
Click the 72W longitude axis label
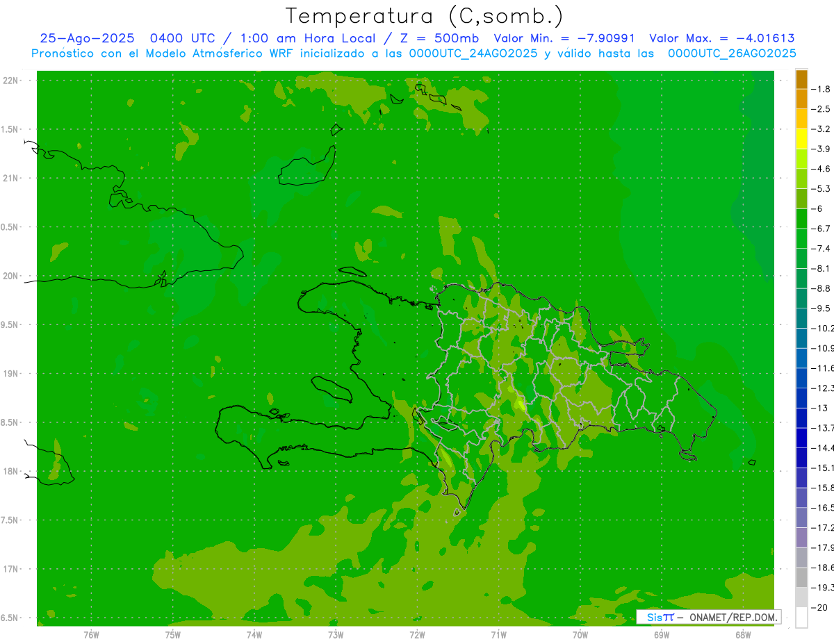pyautogui.click(x=417, y=635)
